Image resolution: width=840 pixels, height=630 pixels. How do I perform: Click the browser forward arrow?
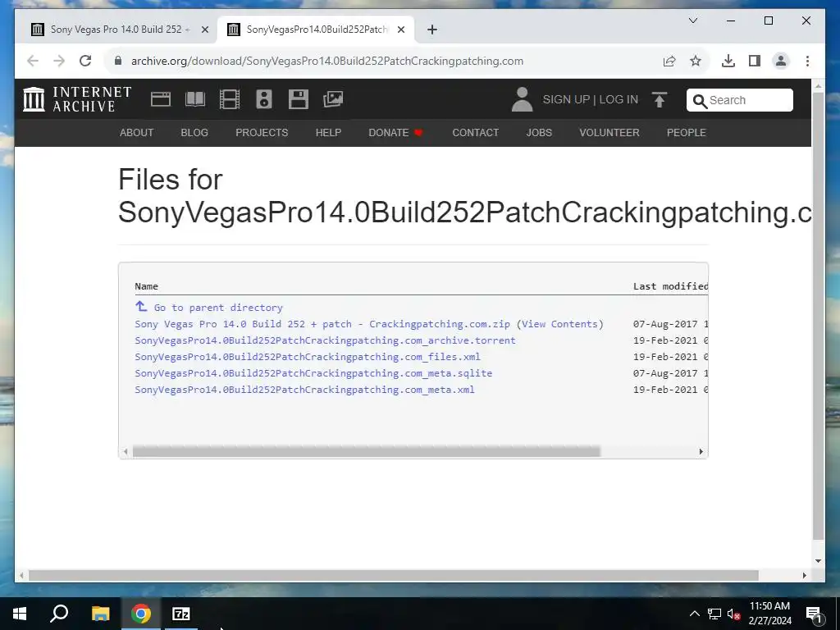point(59,61)
